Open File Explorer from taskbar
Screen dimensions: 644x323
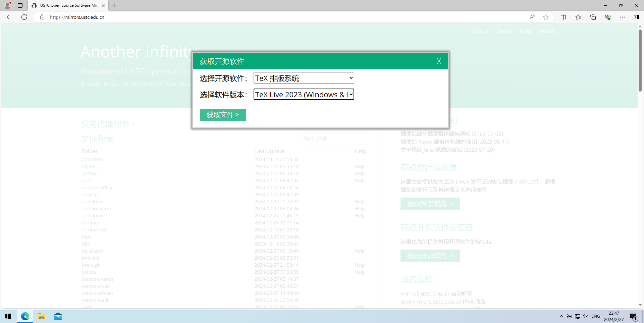(42, 316)
